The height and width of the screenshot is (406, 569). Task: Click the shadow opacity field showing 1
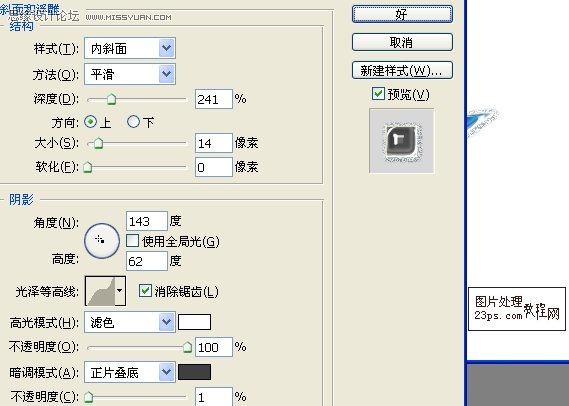point(214,397)
